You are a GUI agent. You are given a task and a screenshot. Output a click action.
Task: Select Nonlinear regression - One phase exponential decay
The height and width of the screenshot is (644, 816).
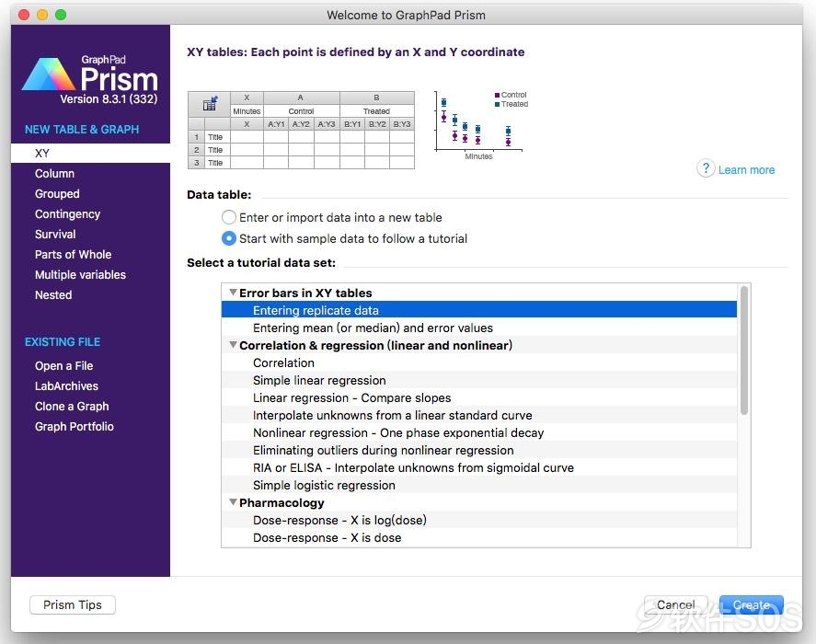point(478,432)
